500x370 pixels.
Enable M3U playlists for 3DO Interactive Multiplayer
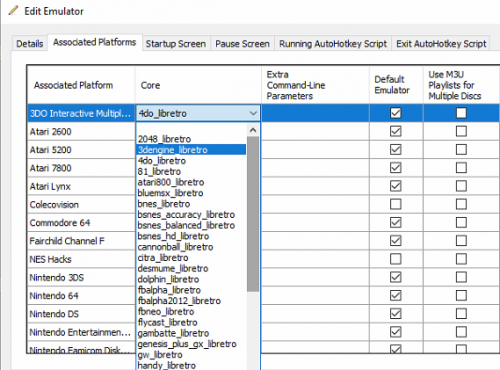pyautogui.click(x=461, y=113)
